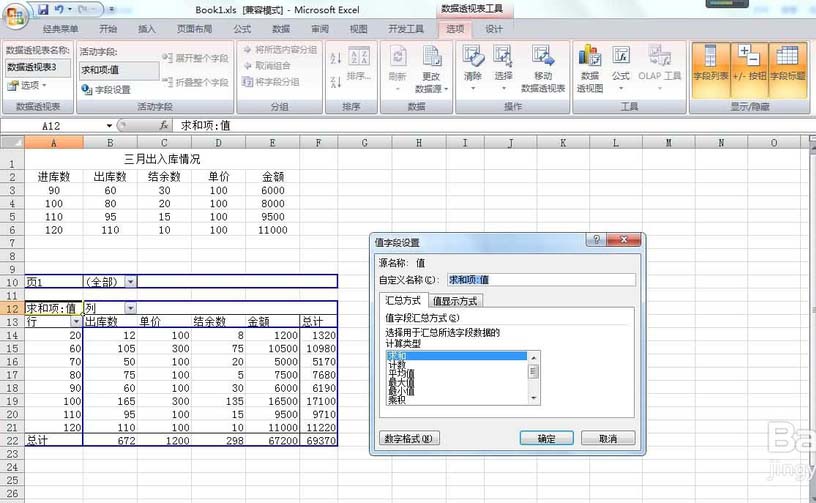
Task: Save workbook via quick access toolbar
Action: (x=43, y=9)
